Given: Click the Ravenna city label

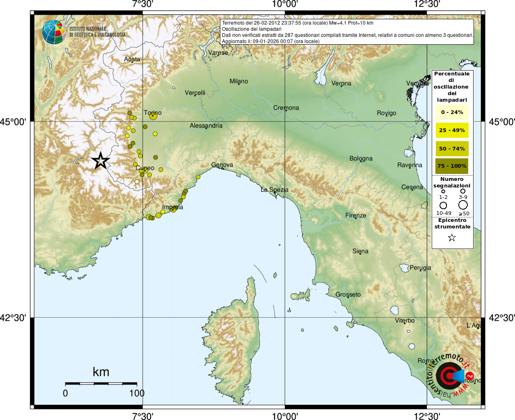Looking at the screenshot, I should click(x=410, y=165).
